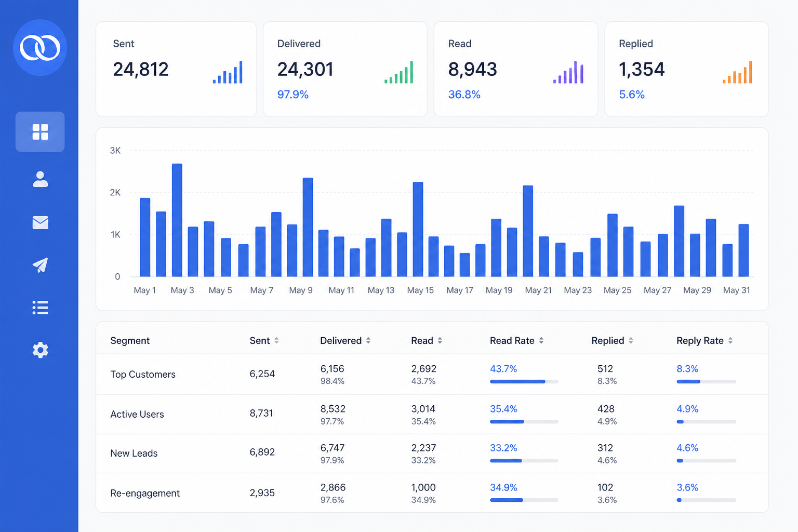
Task: Click the Top Customers read rate progress bar
Action: [x=524, y=381]
